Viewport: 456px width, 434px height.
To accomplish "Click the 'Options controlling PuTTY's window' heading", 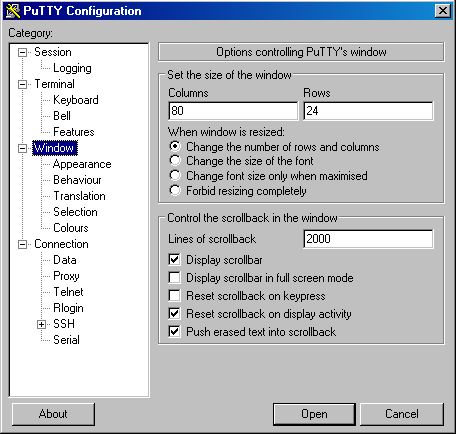I will [x=301, y=52].
